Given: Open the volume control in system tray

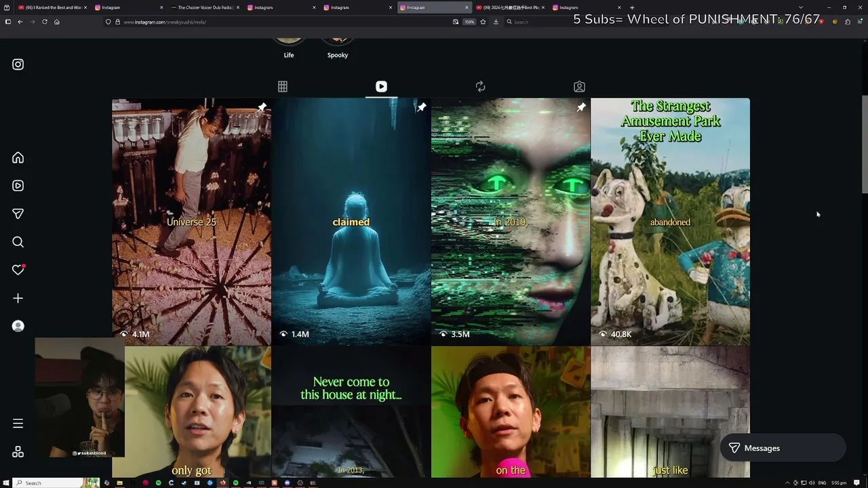Looking at the screenshot, I should tap(812, 483).
